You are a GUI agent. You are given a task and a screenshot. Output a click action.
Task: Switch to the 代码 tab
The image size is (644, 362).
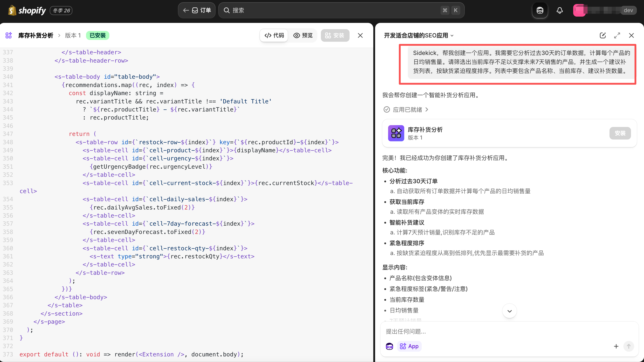(274, 35)
